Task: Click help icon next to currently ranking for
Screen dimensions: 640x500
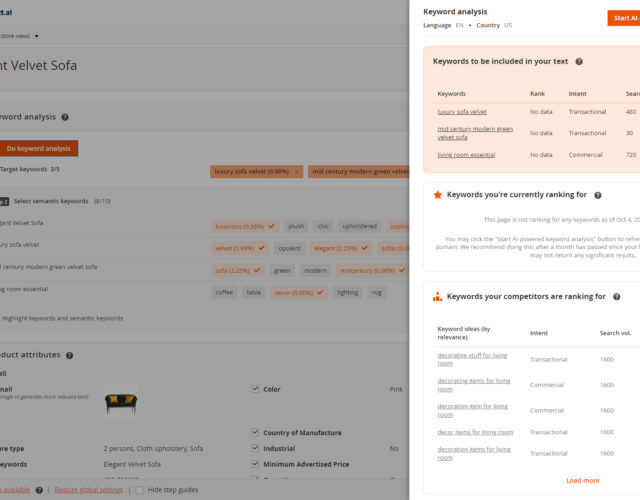Action: 597,195
